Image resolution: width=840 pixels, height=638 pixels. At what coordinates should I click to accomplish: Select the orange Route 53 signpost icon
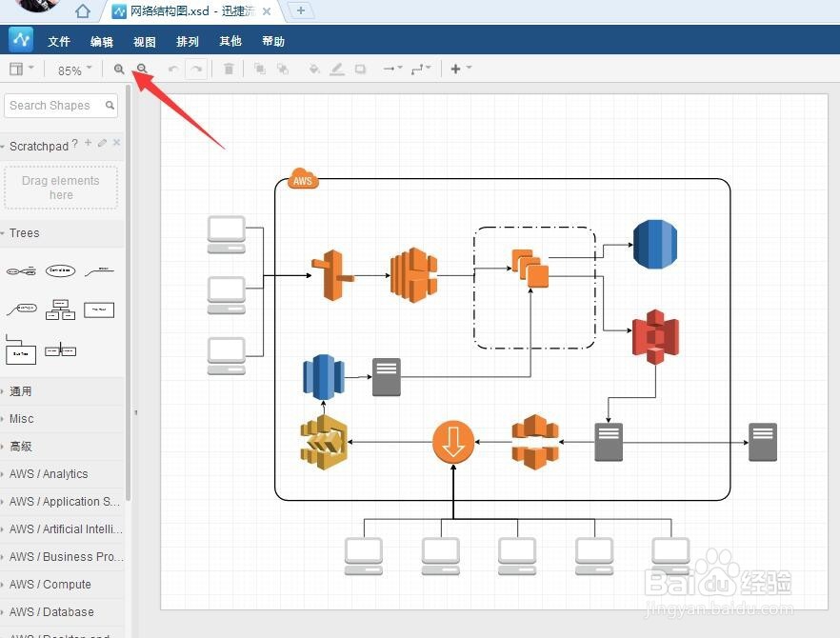pyautogui.click(x=332, y=275)
